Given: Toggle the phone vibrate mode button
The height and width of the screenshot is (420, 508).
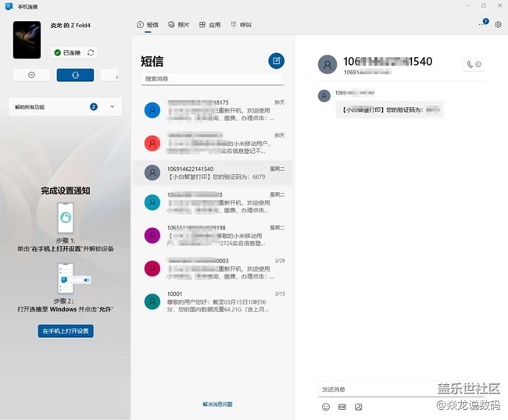Looking at the screenshot, I should [x=75, y=75].
